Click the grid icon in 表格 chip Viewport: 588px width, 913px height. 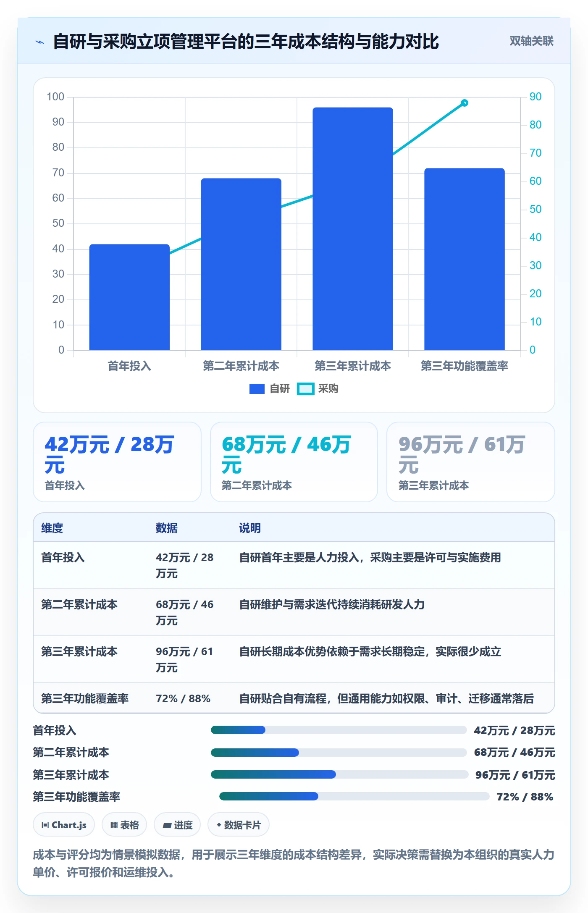pos(114,825)
